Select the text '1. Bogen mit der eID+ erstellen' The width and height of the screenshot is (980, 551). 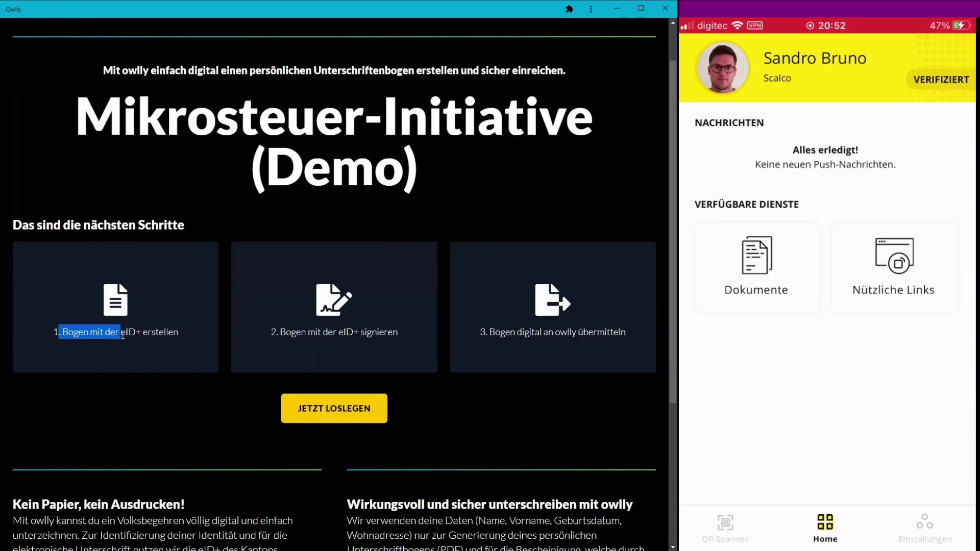click(116, 332)
